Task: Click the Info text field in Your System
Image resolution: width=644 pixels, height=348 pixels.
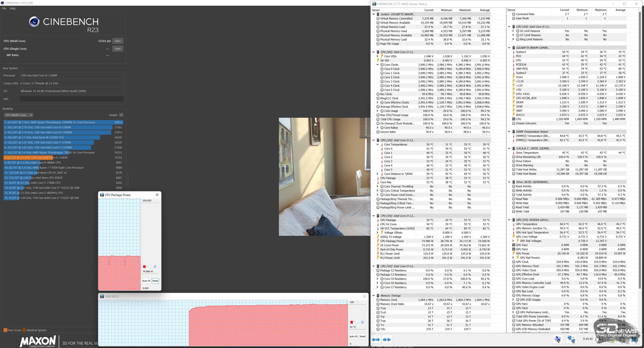Action: (x=71, y=99)
